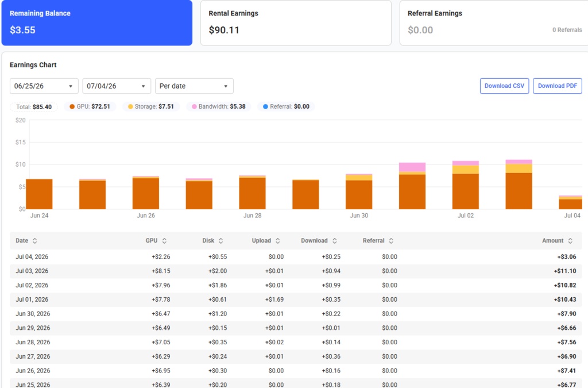Open the 06/25/26 start date dropdown
588x388 pixels.
[x=44, y=86]
